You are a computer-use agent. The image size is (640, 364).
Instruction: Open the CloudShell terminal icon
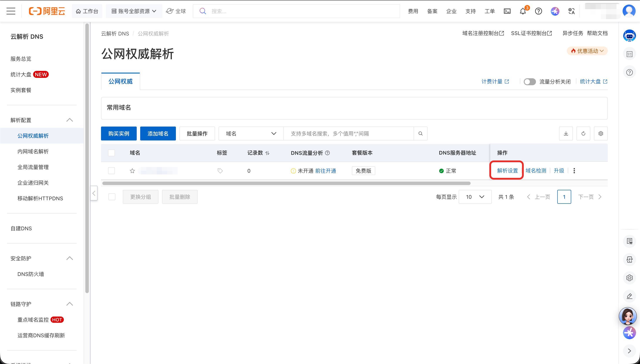click(507, 11)
